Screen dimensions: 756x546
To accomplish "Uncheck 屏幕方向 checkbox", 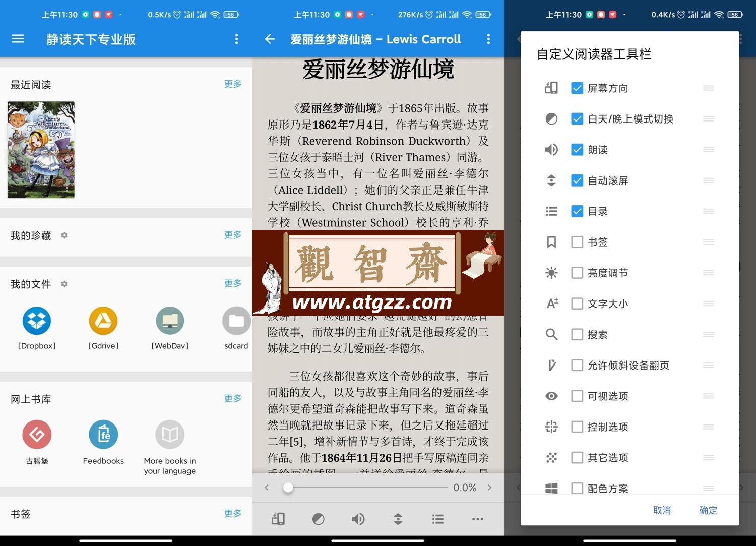I will pos(577,88).
